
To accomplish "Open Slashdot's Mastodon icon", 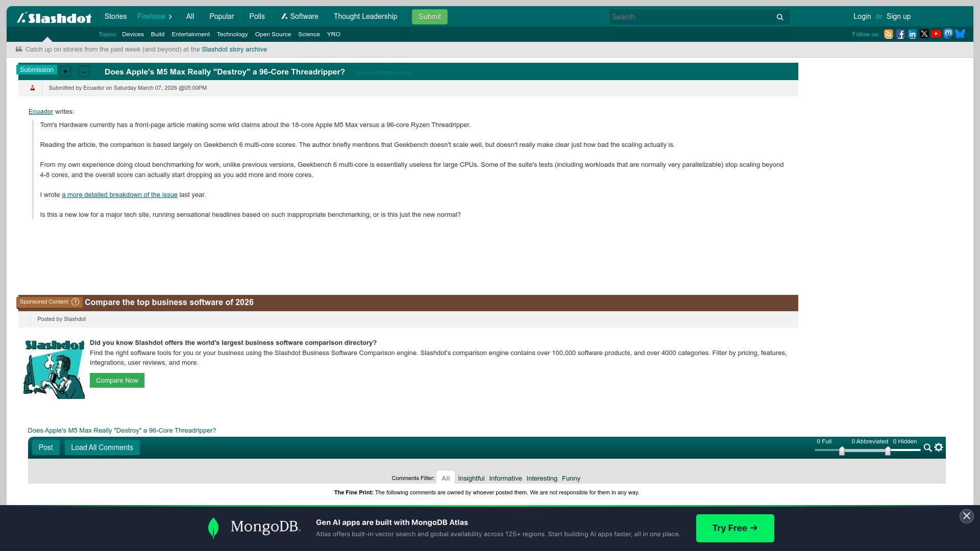I will (x=948, y=34).
